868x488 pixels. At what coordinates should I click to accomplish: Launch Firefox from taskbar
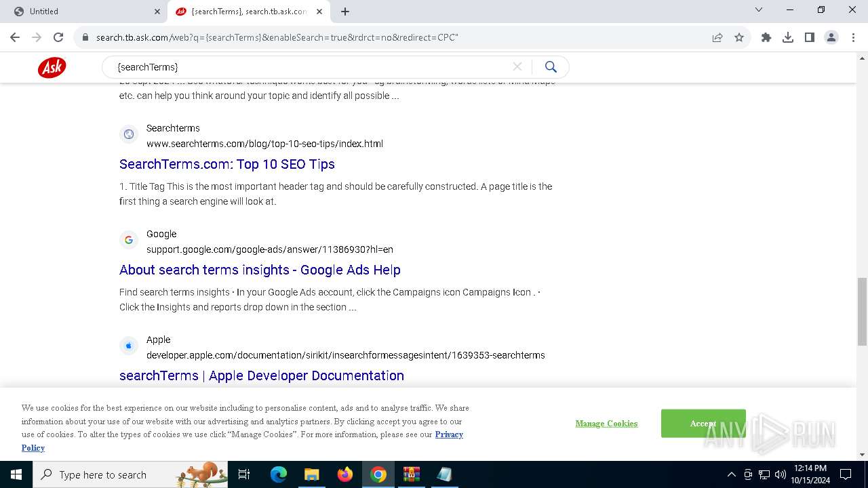tap(345, 474)
